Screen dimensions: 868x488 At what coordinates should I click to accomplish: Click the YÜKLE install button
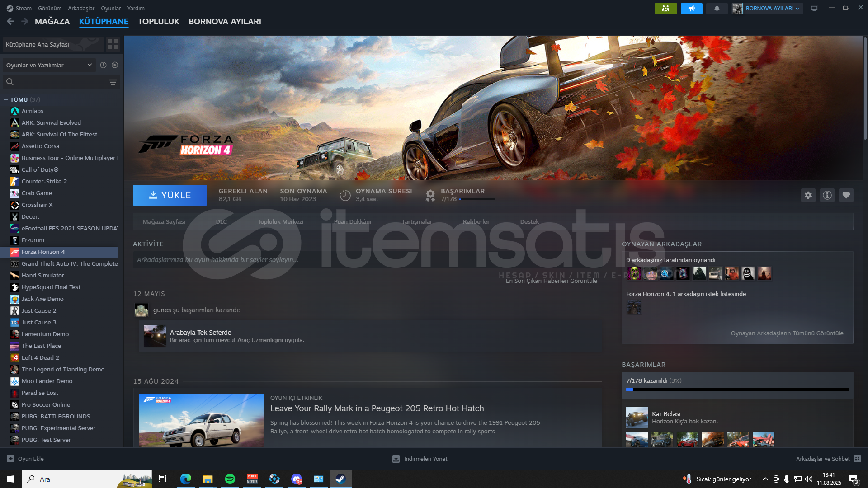point(170,195)
